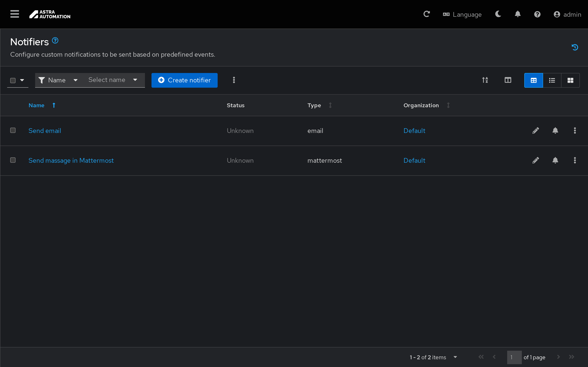Viewport: 588px width, 367px height.
Task: Open the hamburger navigation menu
Action: click(x=14, y=14)
